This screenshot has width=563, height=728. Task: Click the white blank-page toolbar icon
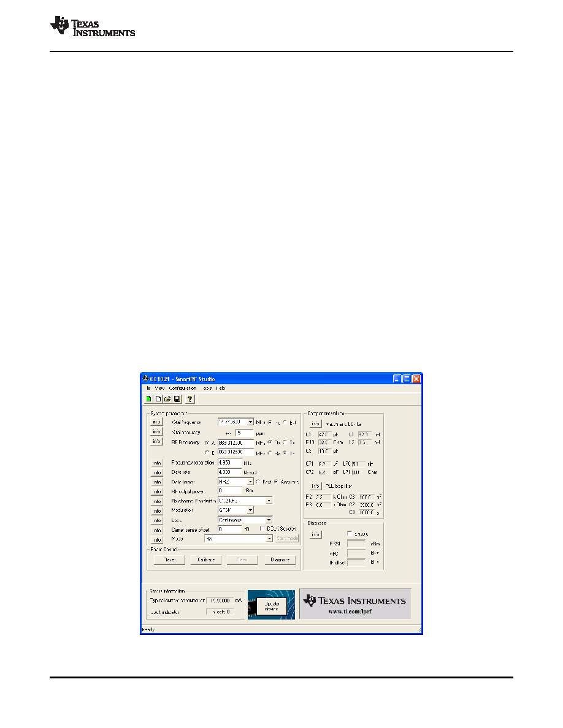click(x=158, y=399)
